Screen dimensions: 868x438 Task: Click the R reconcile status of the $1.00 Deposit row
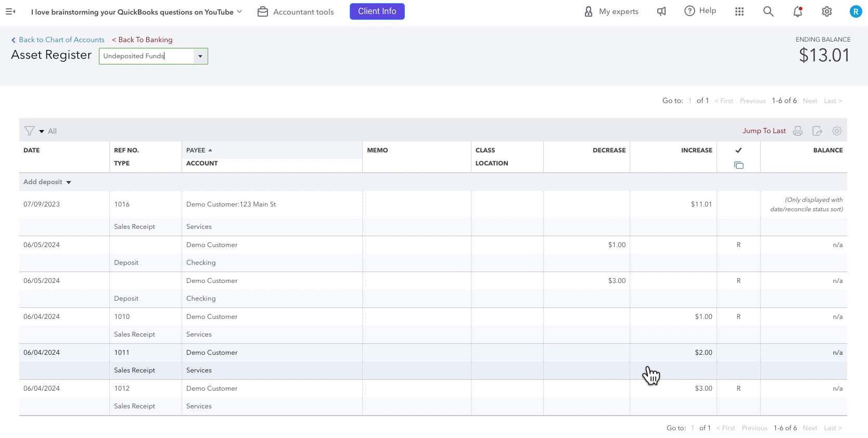(x=738, y=245)
